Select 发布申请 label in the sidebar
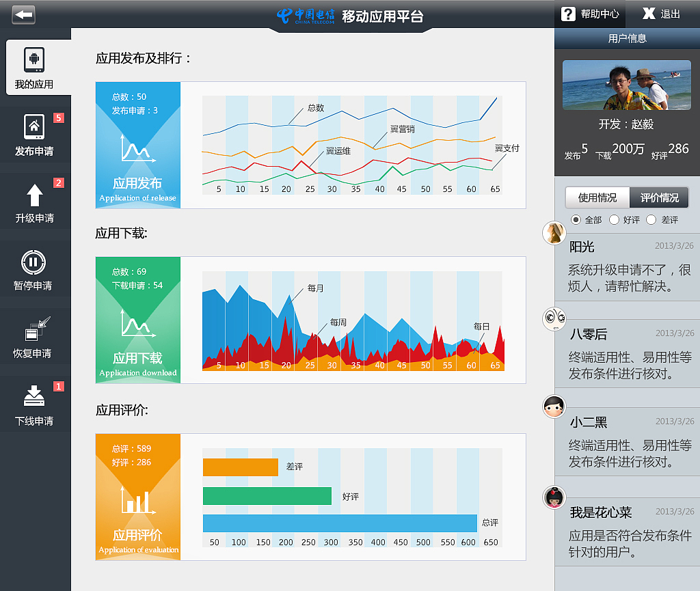 (34, 151)
